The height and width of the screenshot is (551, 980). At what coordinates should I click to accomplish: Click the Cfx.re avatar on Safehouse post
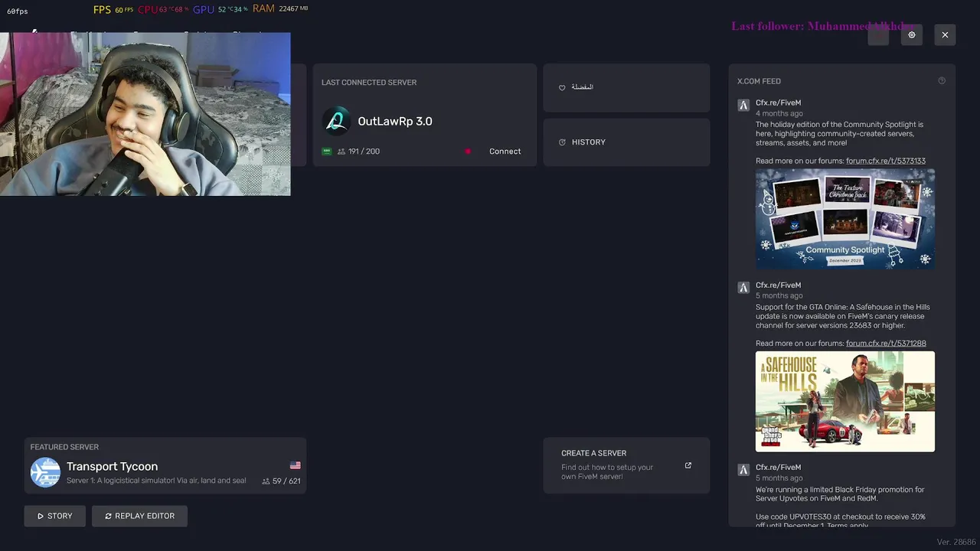click(x=743, y=288)
